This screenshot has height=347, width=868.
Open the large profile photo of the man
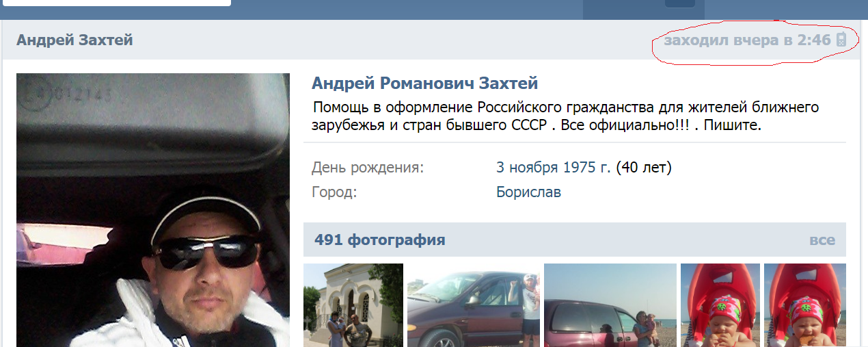[x=153, y=210]
